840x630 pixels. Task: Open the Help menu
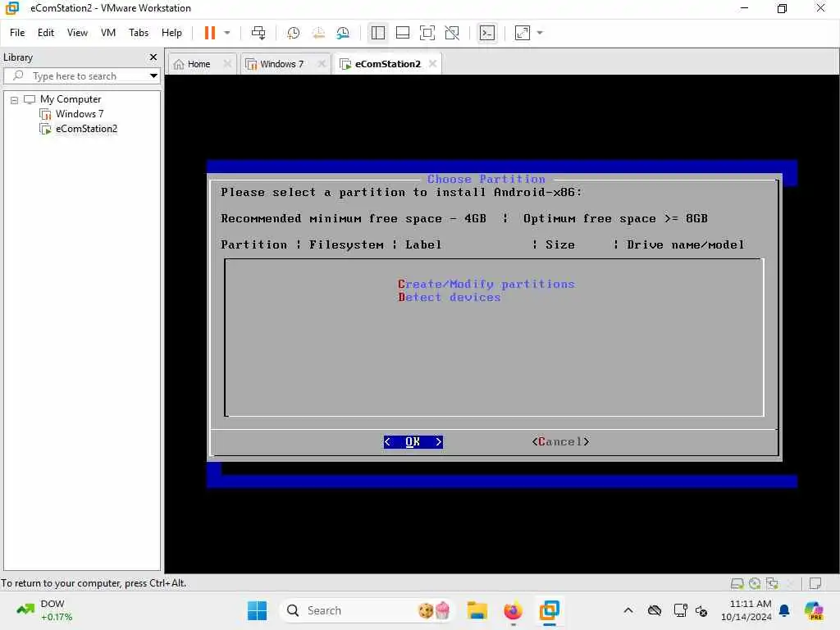171,33
